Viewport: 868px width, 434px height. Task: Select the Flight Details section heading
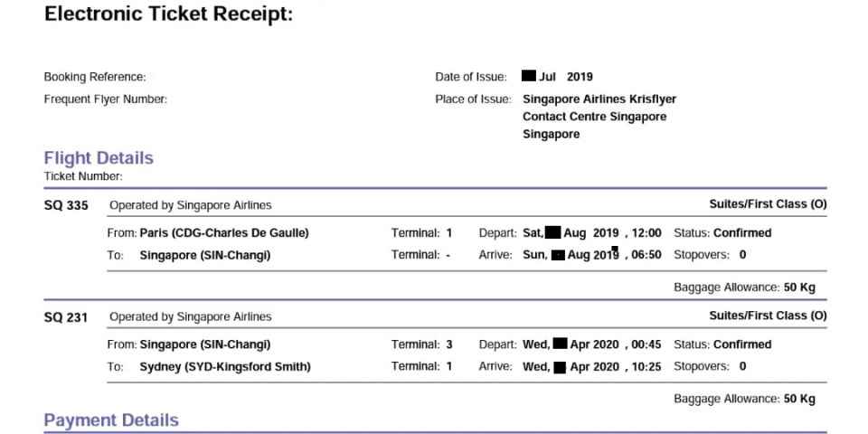click(x=99, y=158)
